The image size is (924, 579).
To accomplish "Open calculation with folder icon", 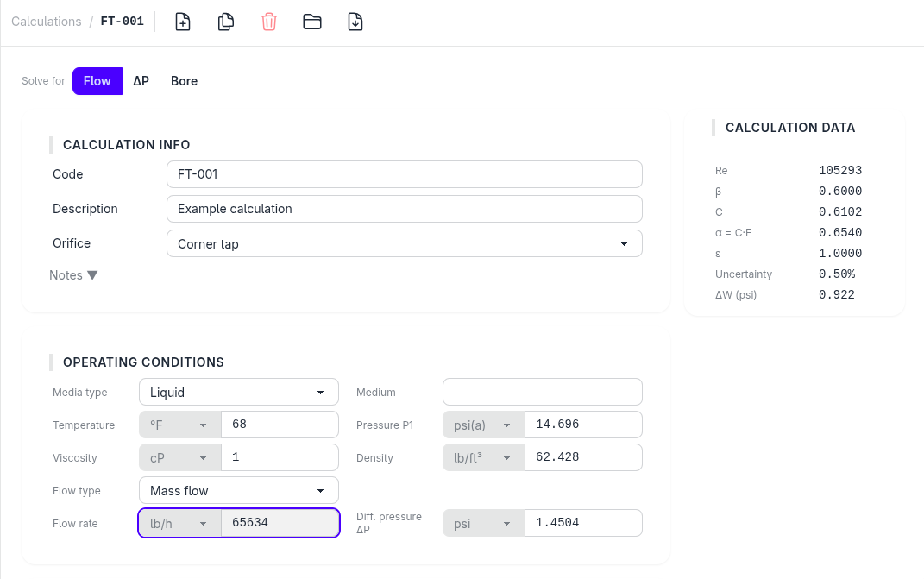I will [311, 22].
